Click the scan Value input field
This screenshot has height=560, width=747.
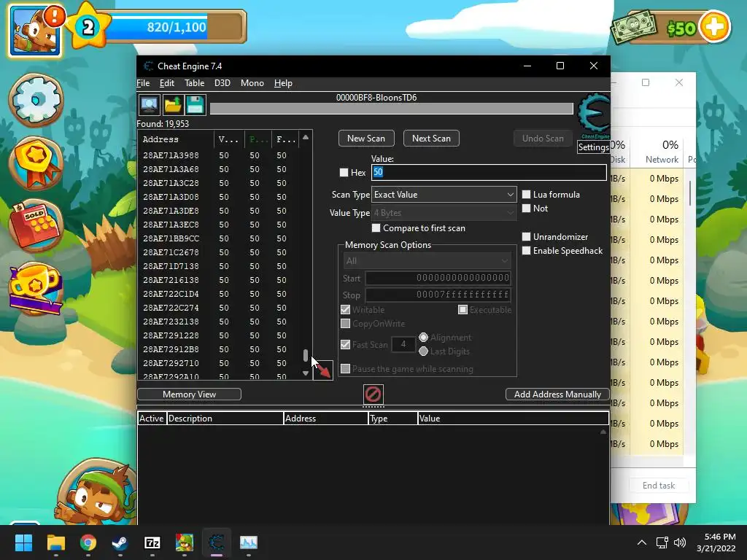point(489,172)
